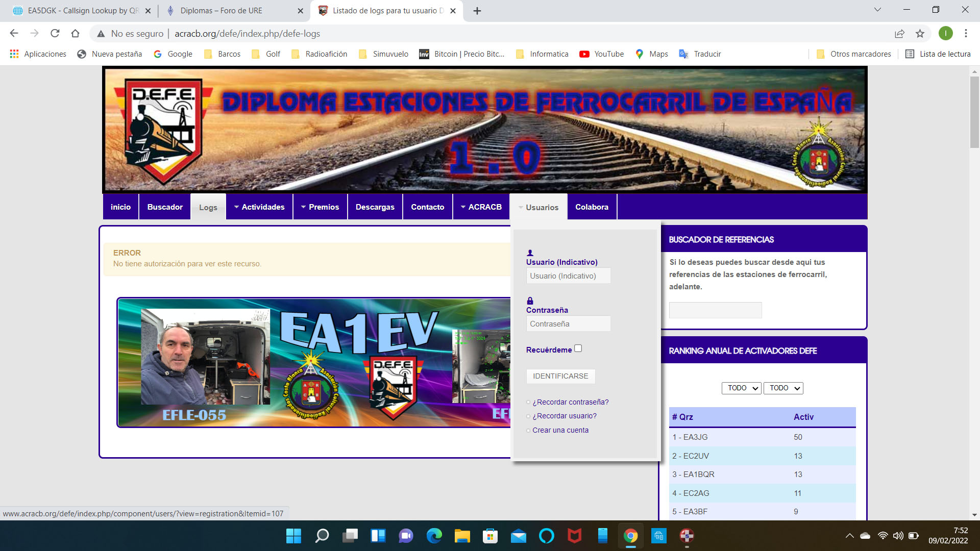This screenshot has width=980, height=551.
Task: Collapse the Usuarios login dropdown
Action: click(538, 207)
